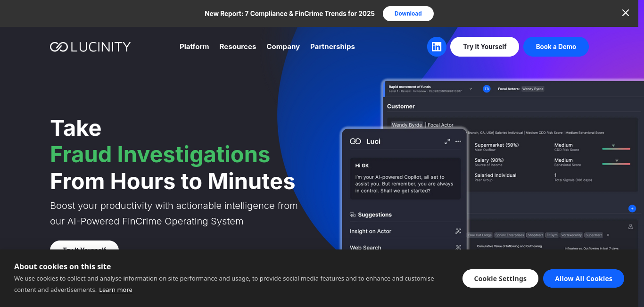The height and width of the screenshot is (307, 644).
Task: Click the Wendy Byrde tag beside Focal Actors
Action: pos(533,89)
